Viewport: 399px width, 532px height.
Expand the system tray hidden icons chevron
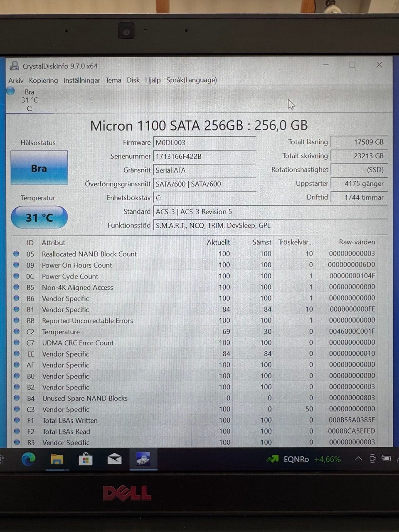point(358,459)
